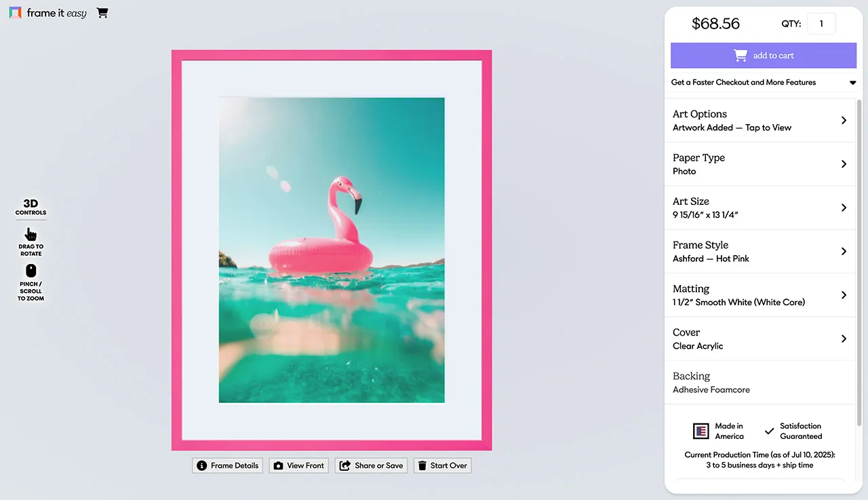Click the pinch/scroll to zoom mouse icon
This screenshot has width=868, height=500.
(31, 271)
